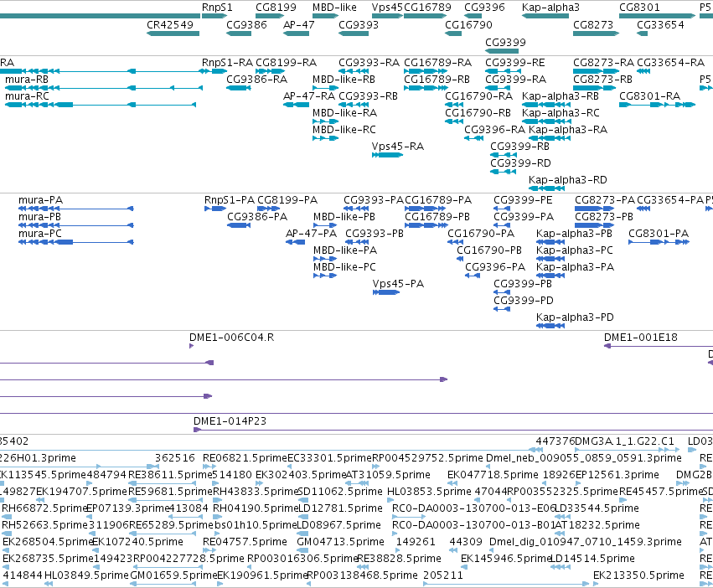Click the CG8301-PA protein feature
713x588 pixels.
click(x=659, y=242)
